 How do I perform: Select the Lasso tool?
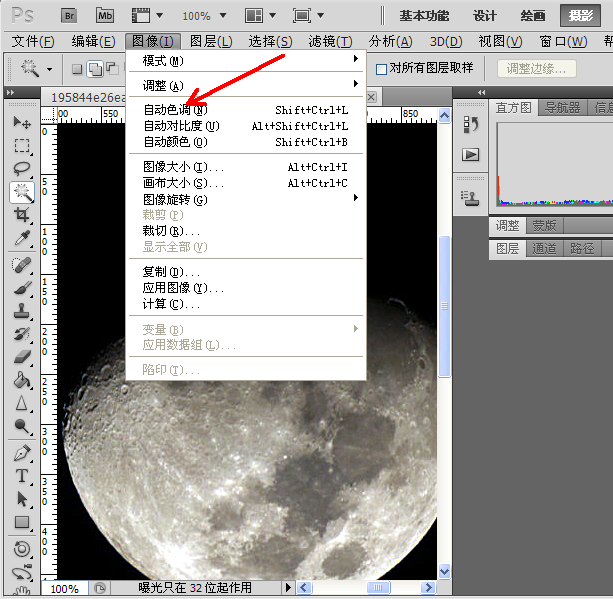pyautogui.click(x=22, y=169)
